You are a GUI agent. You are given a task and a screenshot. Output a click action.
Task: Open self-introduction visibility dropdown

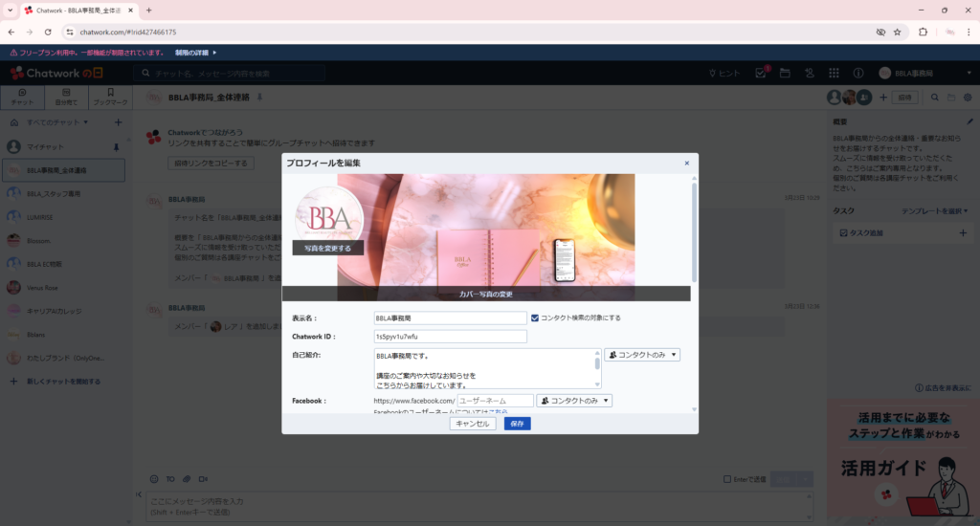coord(642,355)
